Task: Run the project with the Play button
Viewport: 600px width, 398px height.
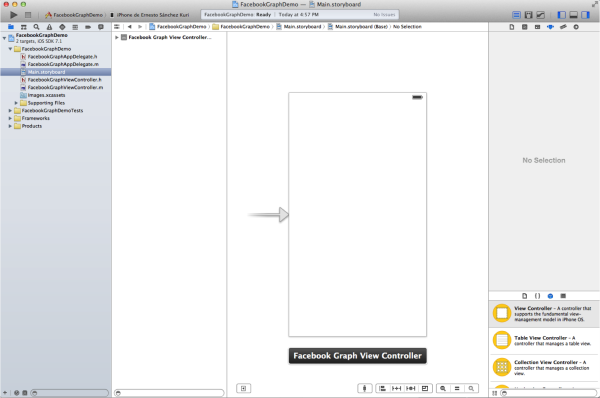Action: pyautogui.click(x=13, y=15)
